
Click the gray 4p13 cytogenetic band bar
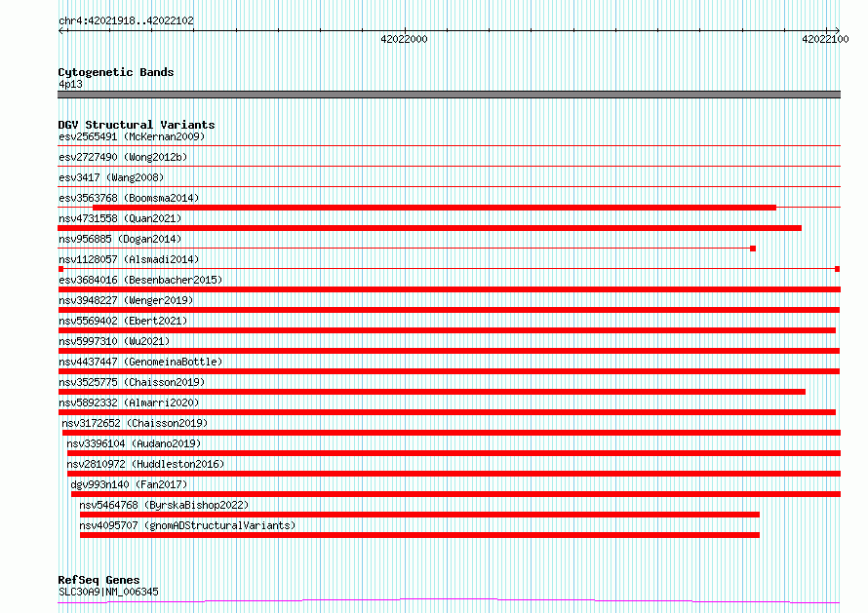[449, 95]
